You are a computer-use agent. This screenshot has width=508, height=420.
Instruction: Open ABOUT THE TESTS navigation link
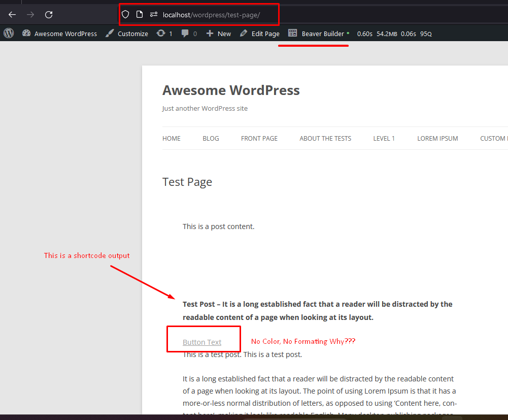(325, 139)
